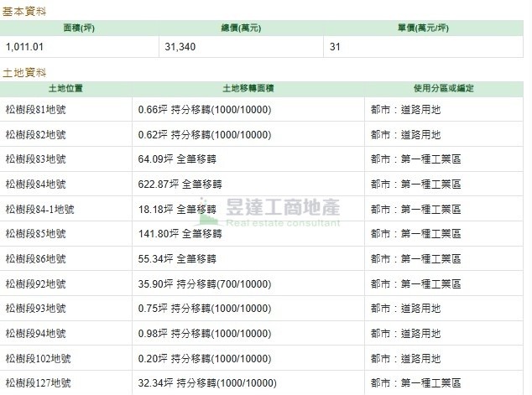Image resolution: width=532 pixels, height=395 pixels.
Task: Click the 基本資料 section heading
Action: 24,12
